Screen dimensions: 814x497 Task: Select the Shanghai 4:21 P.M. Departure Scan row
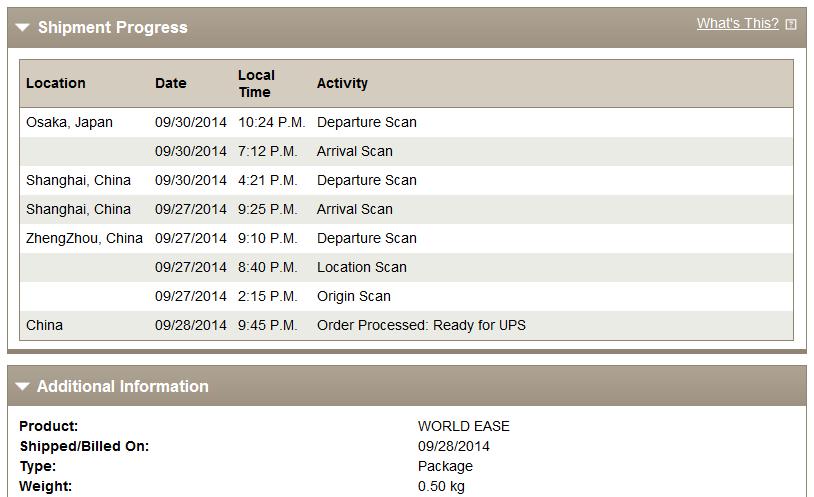(406, 181)
